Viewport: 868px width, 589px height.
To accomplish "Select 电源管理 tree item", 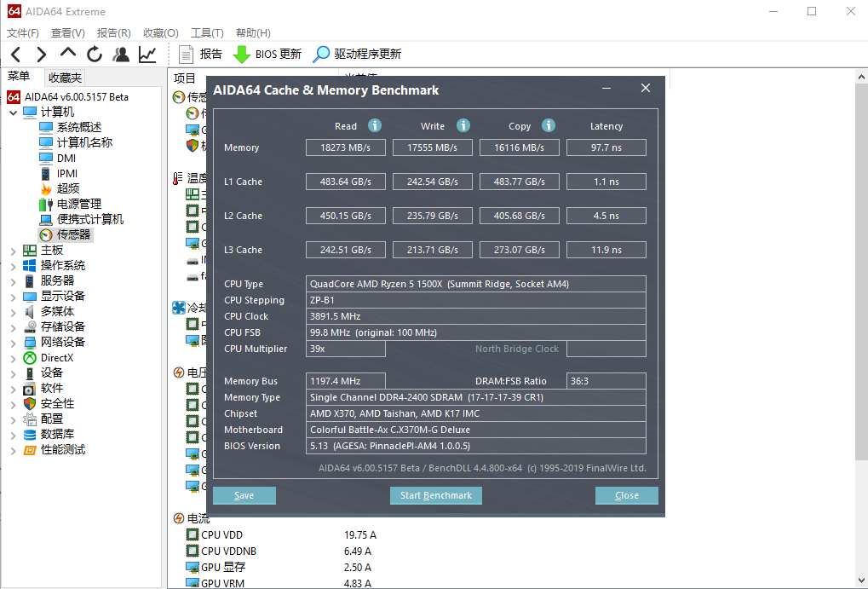I will (x=71, y=204).
